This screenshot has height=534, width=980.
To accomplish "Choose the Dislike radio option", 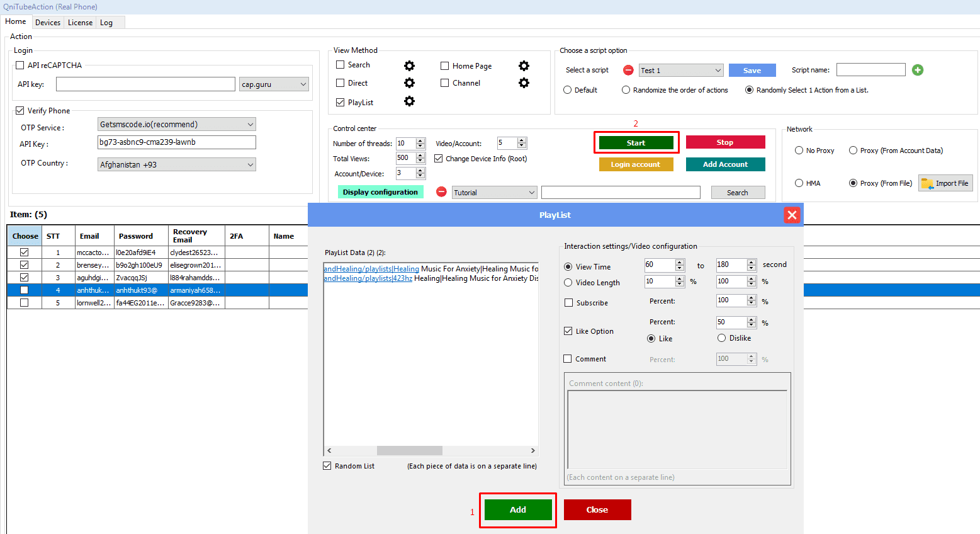I will pyautogui.click(x=722, y=338).
